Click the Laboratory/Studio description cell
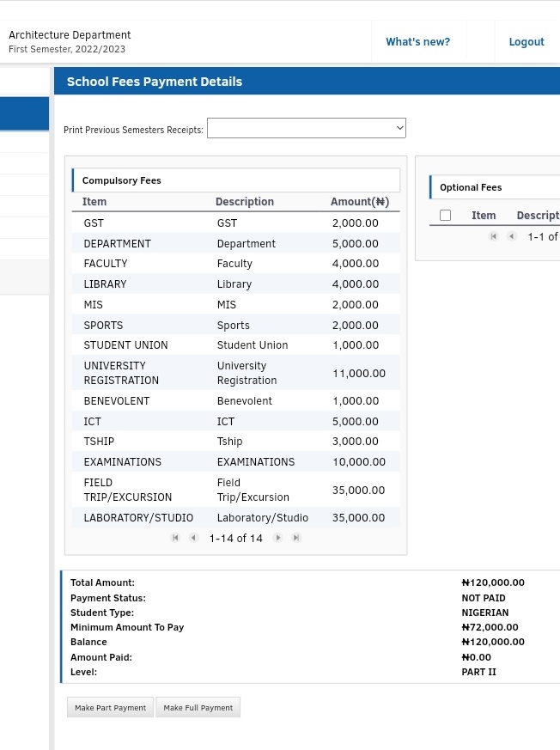This screenshot has width=560, height=750. 263,518
